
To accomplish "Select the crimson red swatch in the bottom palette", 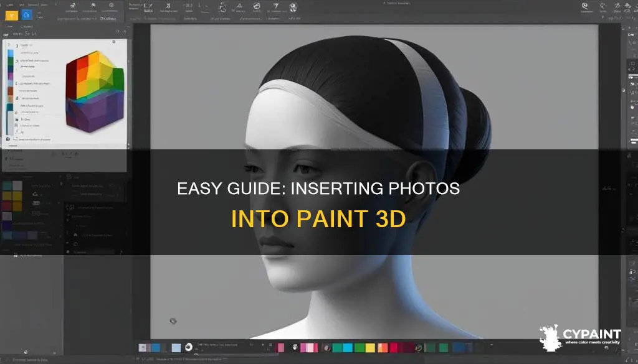I will coord(394,348).
